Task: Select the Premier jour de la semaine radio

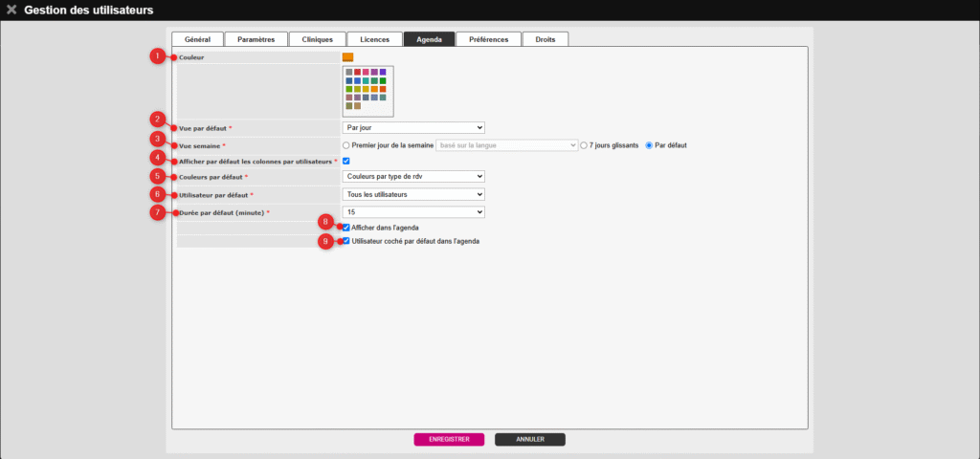Action: click(346, 145)
